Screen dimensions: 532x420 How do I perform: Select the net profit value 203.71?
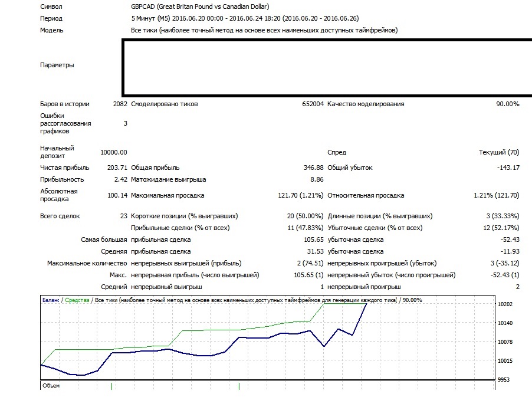[x=117, y=168]
